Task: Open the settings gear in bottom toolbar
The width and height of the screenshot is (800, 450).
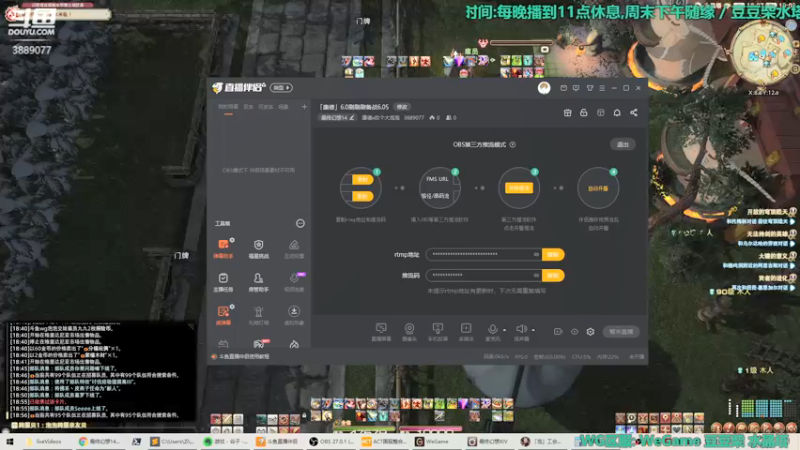Action: pos(590,332)
